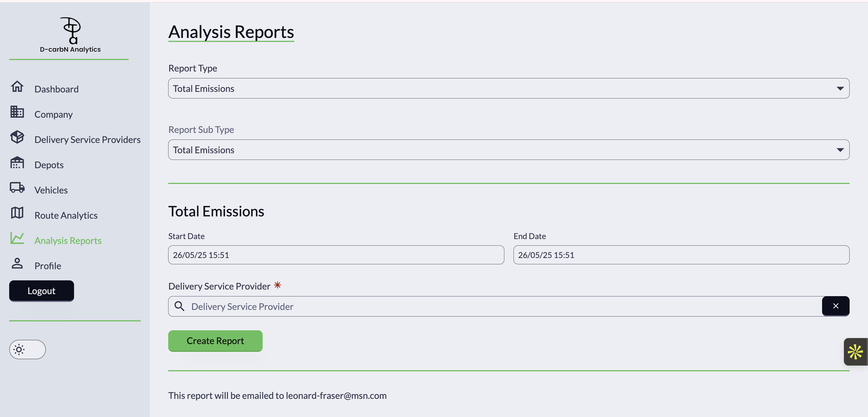868x417 pixels.
Task: Open the Report Sub Type dropdown
Action: pos(509,150)
